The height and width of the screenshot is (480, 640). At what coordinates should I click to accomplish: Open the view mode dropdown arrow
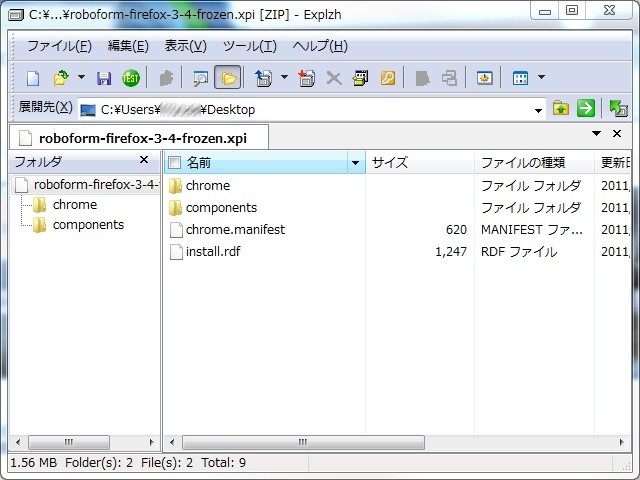(541, 77)
